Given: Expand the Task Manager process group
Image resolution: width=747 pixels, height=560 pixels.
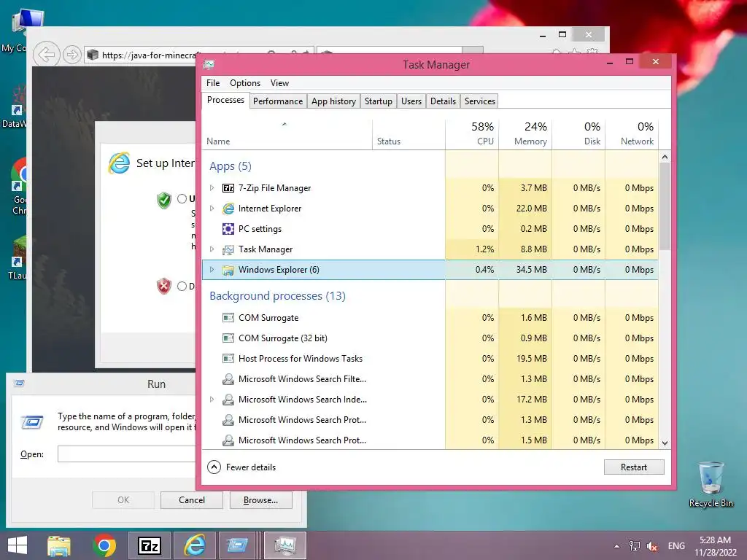Looking at the screenshot, I should (212, 249).
